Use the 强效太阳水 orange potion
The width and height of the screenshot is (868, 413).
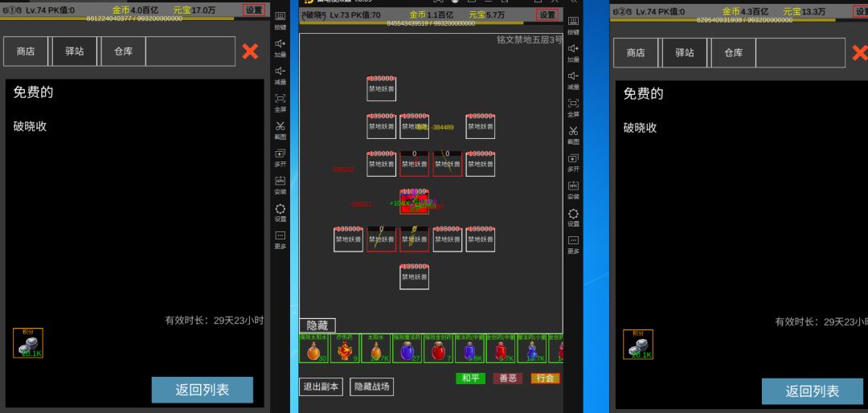(313, 348)
